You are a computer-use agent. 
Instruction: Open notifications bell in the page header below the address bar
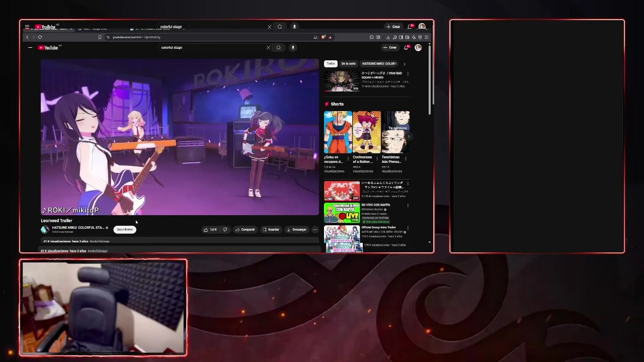[406, 48]
